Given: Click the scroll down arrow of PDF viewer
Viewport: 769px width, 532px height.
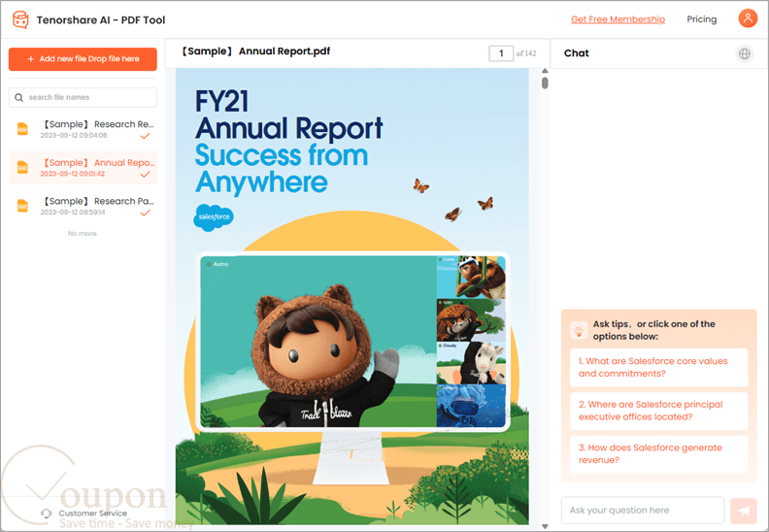Looking at the screenshot, I should click(545, 526).
